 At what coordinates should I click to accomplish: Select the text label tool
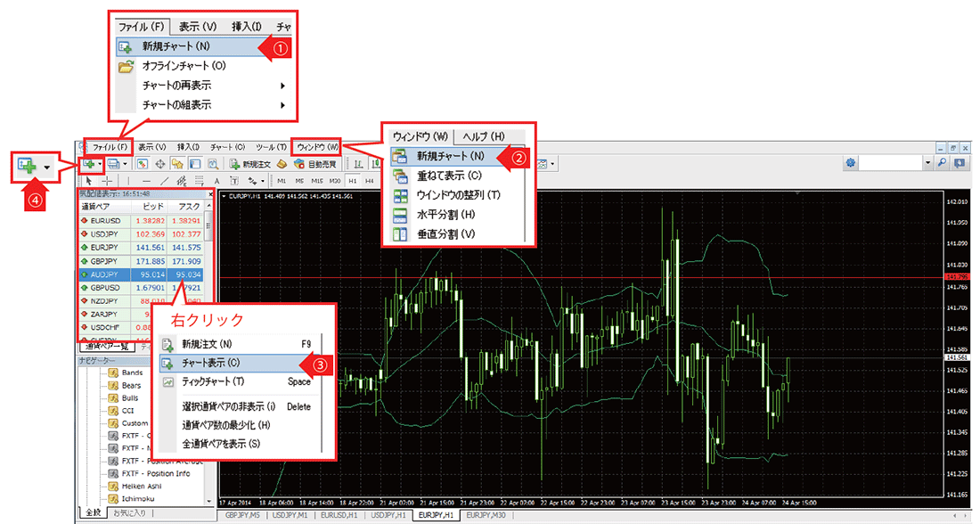tap(233, 181)
